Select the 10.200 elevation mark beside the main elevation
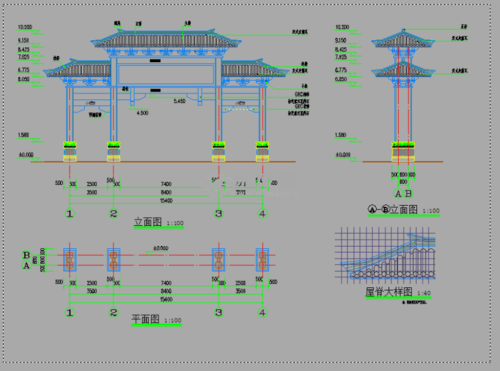Image resolution: width=500 pixels, height=371 pixels. (25, 27)
